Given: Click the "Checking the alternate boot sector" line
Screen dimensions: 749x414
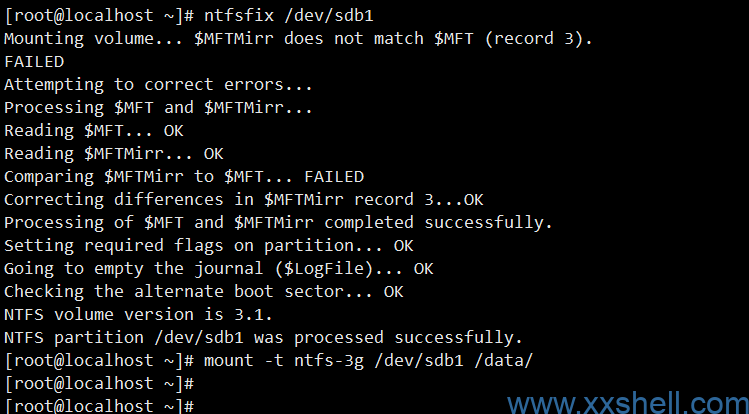Looking at the screenshot, I should click(x=203, y=291).
